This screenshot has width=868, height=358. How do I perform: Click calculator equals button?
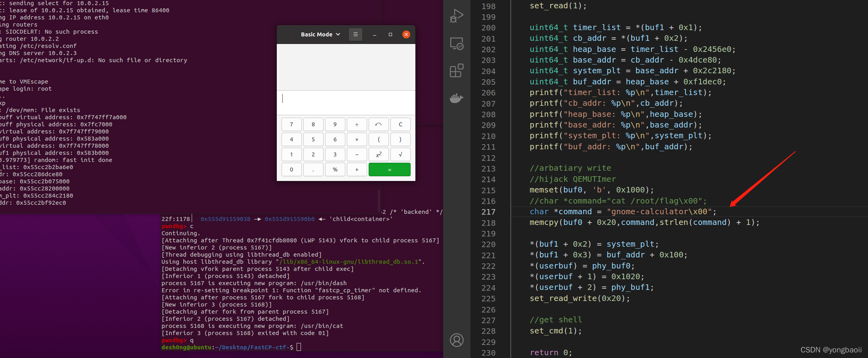(390, 169)
